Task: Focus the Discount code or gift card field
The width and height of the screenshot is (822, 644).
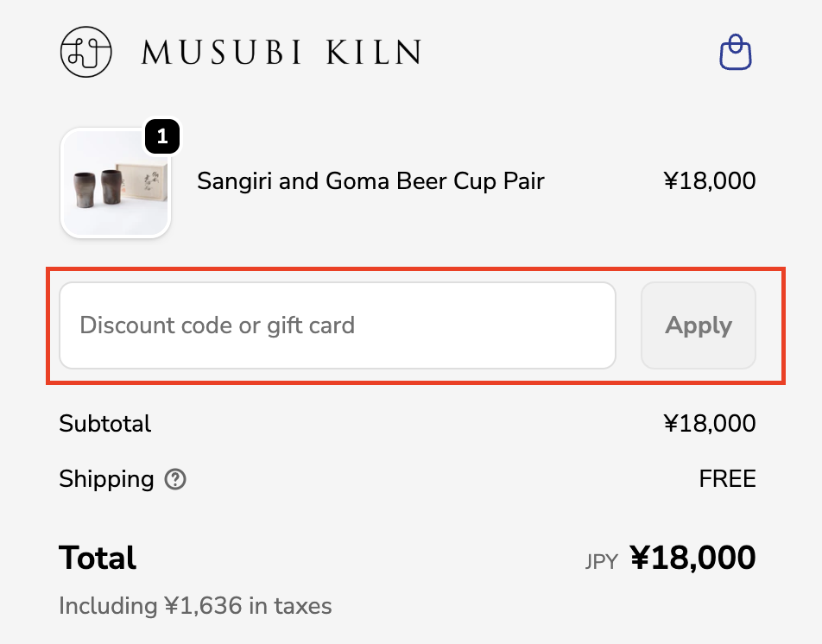Action: click(x=338, y=325)
